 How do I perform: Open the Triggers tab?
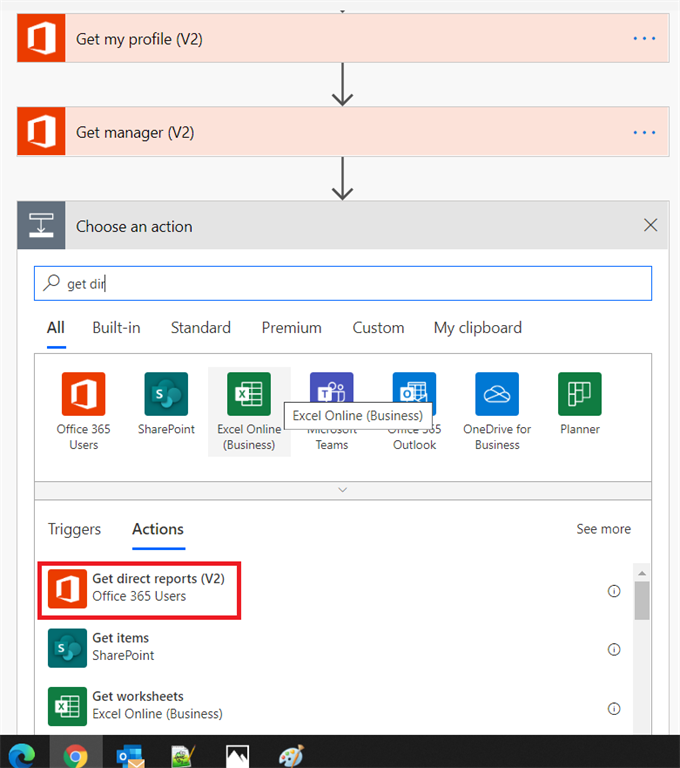coord(74,529)
